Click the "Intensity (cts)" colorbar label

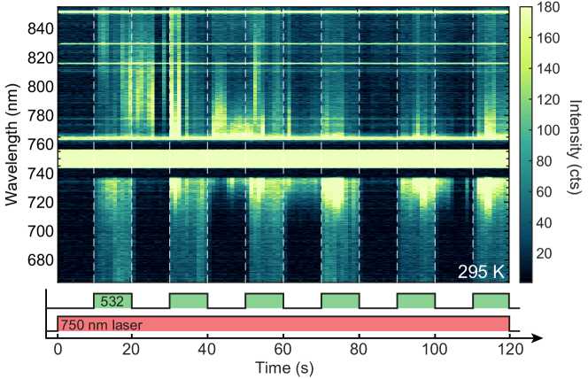point(575,147)
